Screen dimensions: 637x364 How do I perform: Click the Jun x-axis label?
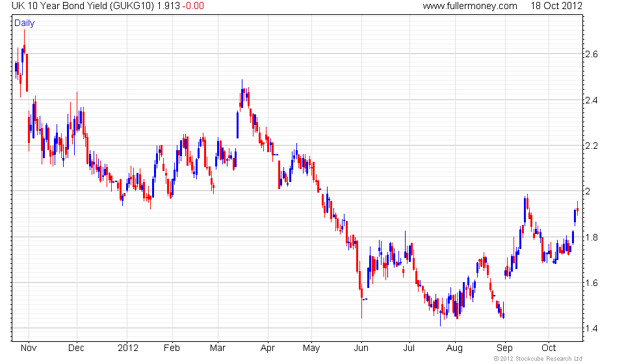pyautogui.click(x=361, y=348)
